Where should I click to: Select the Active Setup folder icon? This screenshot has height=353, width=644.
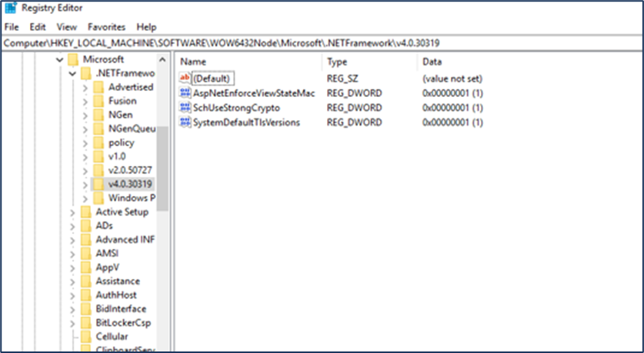(86, 212)
